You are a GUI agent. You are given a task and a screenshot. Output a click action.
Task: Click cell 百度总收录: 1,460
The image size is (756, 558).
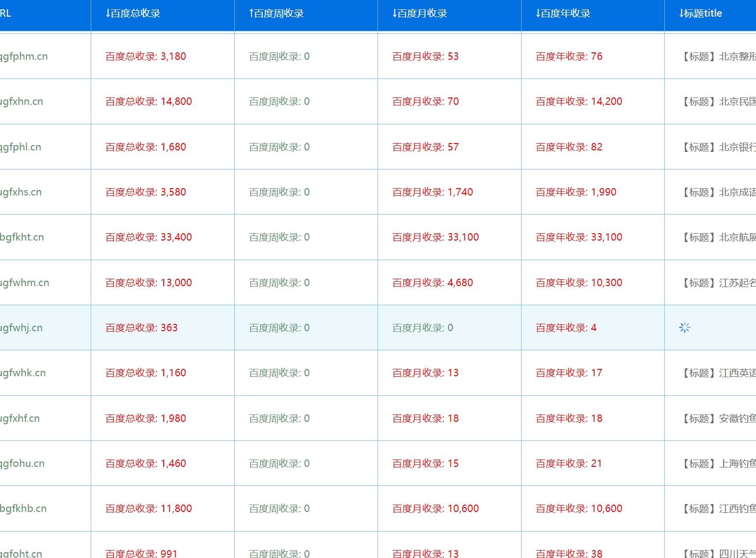[x=146, y=463]
